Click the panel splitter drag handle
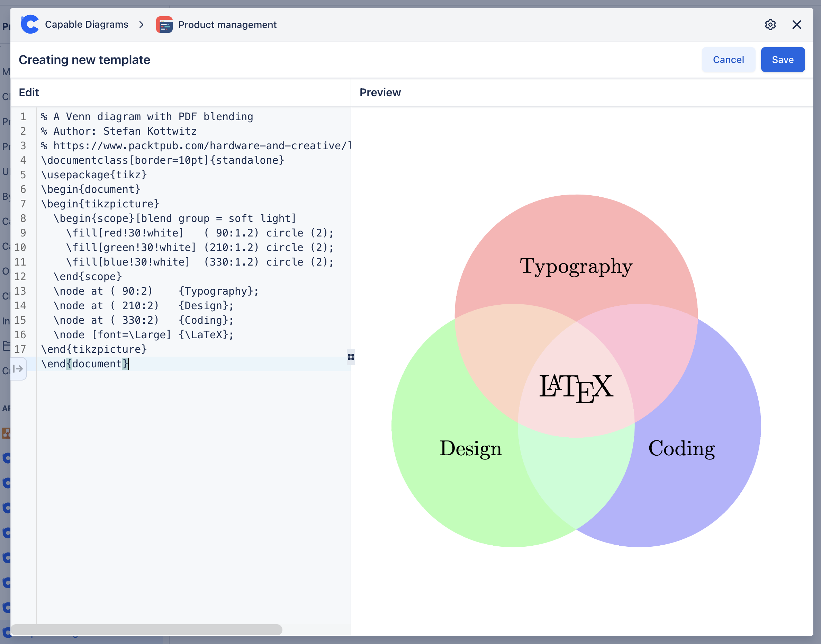The width and height of the screenshot is (821, 644). [351, 357]
